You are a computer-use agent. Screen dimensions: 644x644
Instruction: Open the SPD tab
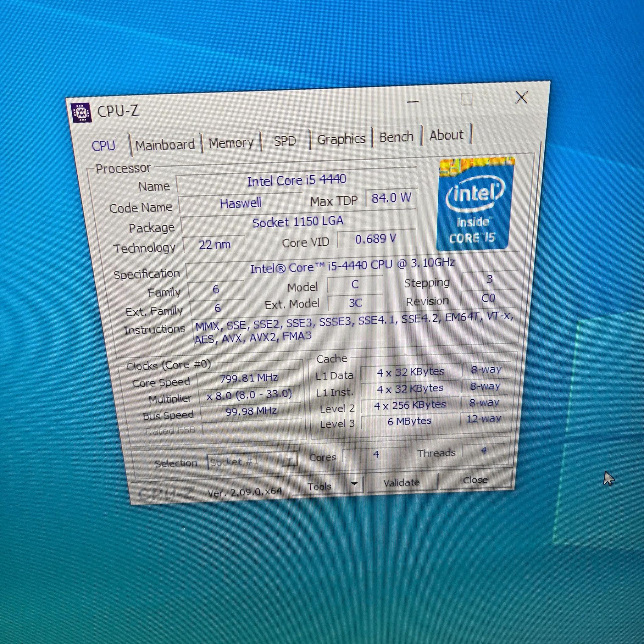coord(285,141)
